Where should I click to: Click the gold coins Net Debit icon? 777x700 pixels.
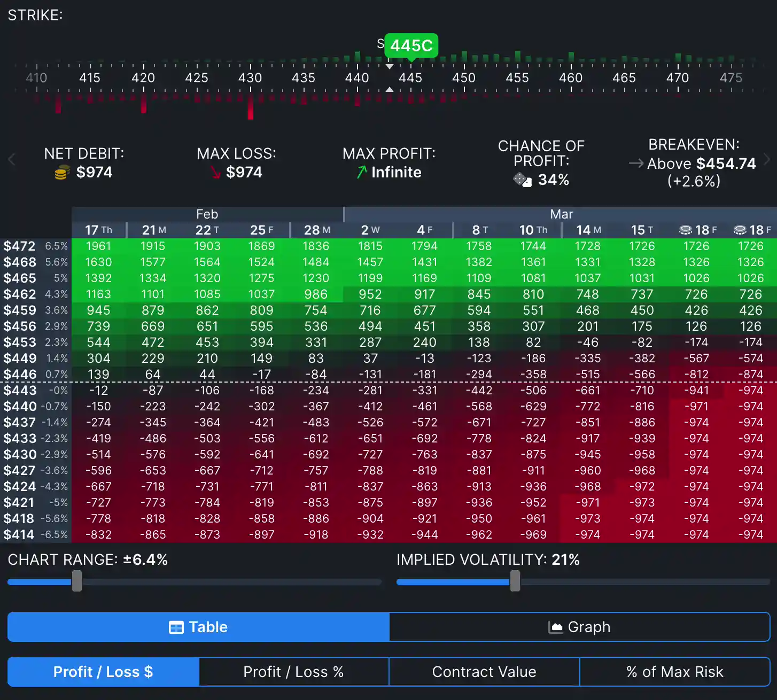pyautogui.click(x=62, y=173)
